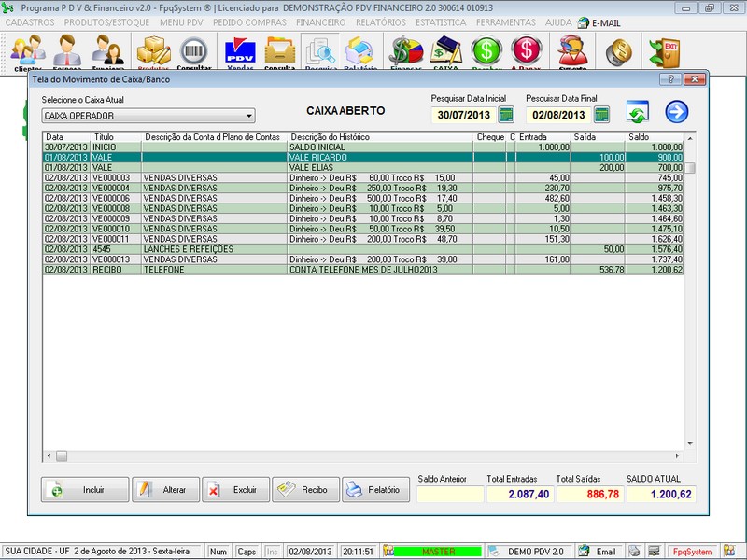Click the green Receber dollar icon
The width and height of the screenshot is (747, 560).
tap(486, 52)
